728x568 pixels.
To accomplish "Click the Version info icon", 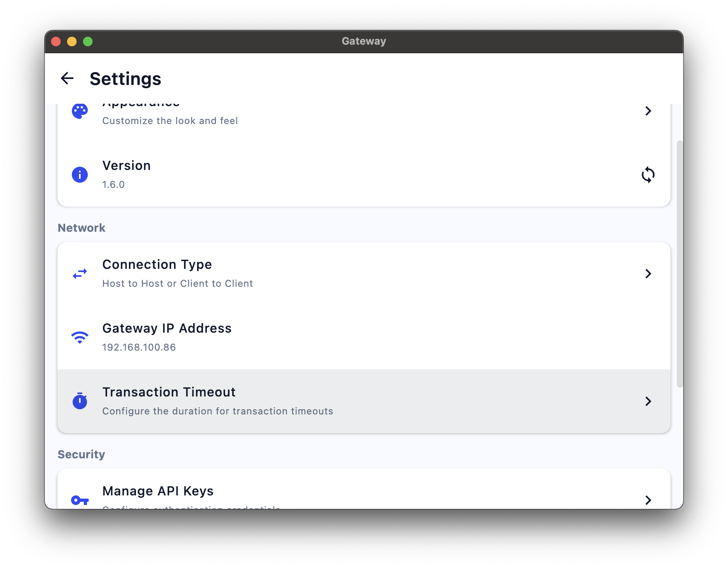I will pos(80,175).
